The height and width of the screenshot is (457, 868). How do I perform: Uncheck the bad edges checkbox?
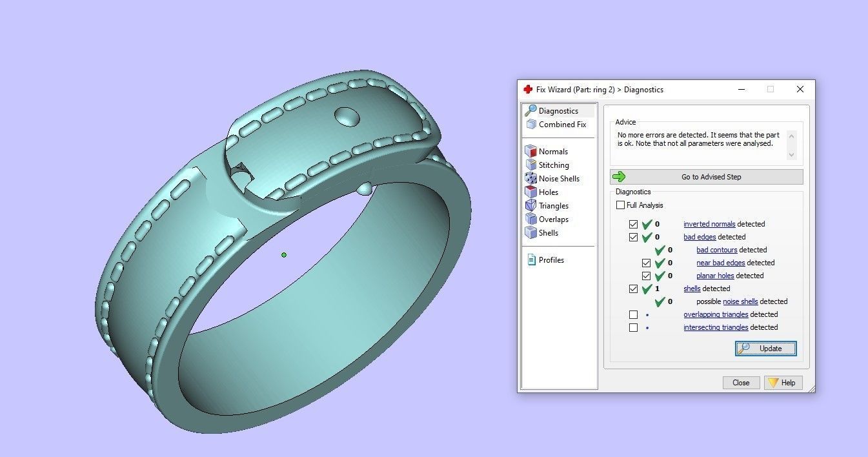[x=633, y=237]
